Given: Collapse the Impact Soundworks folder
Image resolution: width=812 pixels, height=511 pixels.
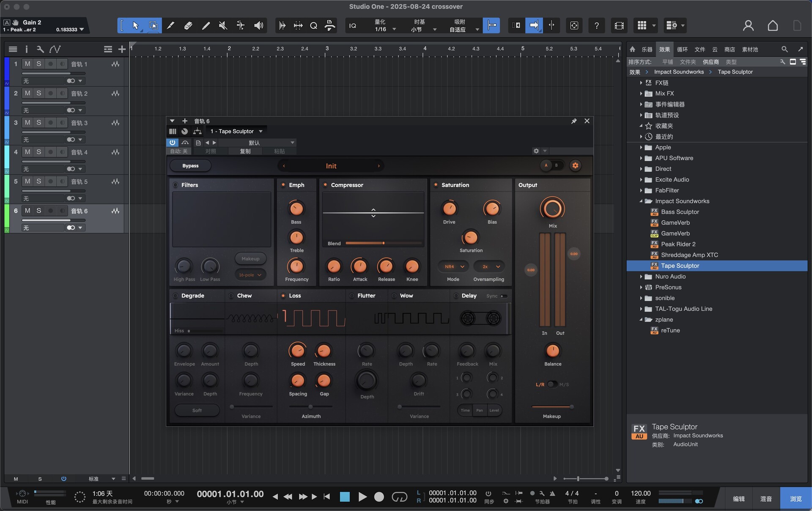Looking at the screenshot, I should (x=641, y=201).
